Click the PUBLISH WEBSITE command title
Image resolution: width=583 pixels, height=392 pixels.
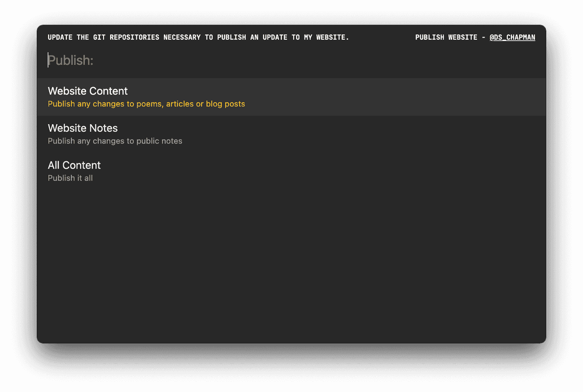pyautogui.click(x=446, y=37)
